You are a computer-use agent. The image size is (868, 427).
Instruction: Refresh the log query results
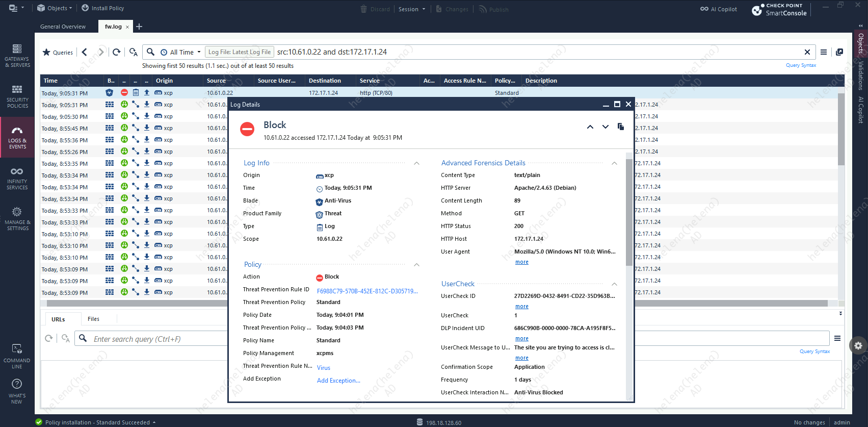pos(117,52)
